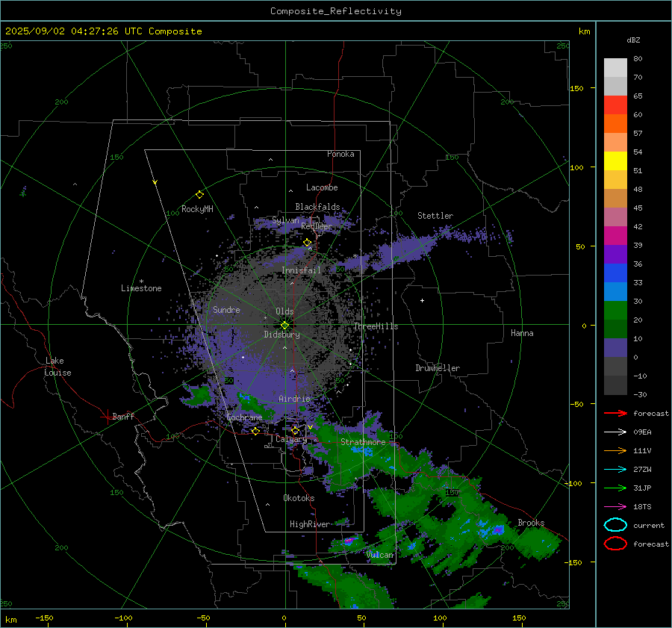Select the orange 111V arrow in the legend
Viewport: 672px width, 628px height.
[615, 450]
